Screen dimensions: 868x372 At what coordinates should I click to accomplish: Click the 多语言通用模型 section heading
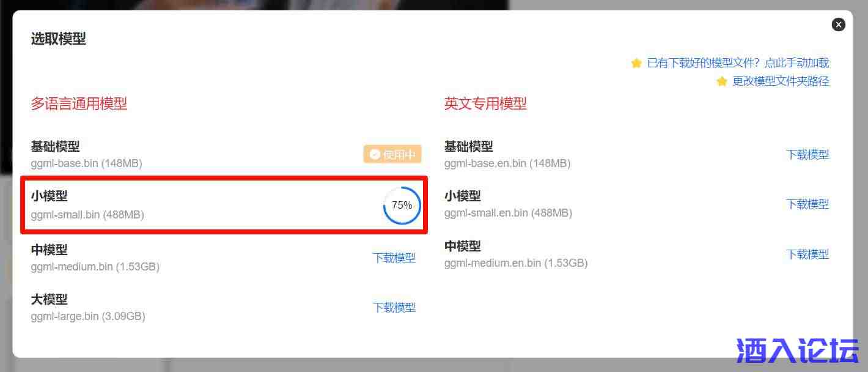coord(79,104)
